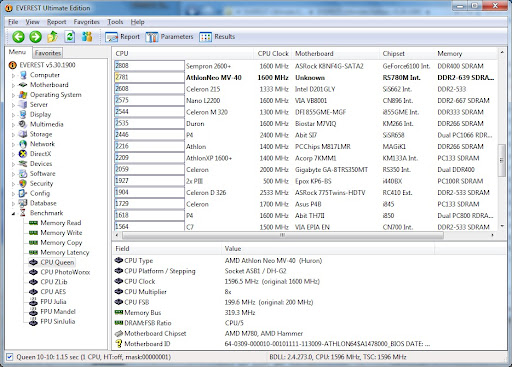Select Memory Read benchmark

61,223
